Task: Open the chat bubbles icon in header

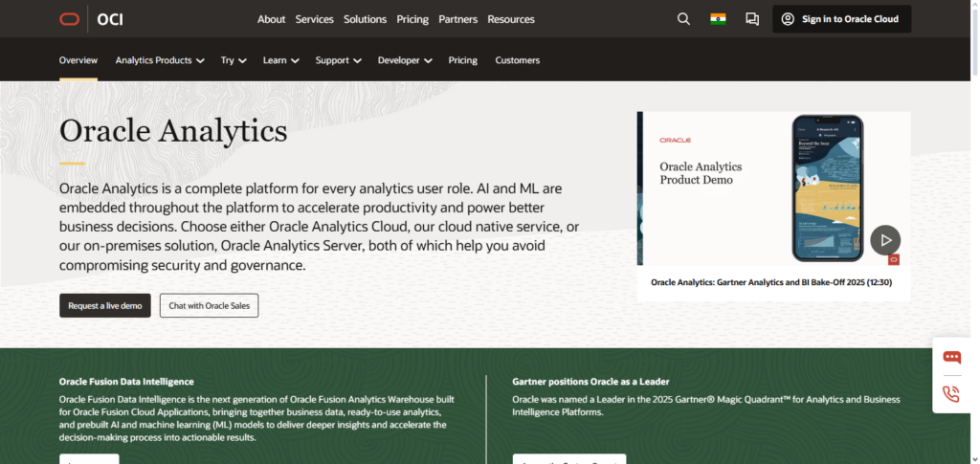Action: tap(752, 19)
